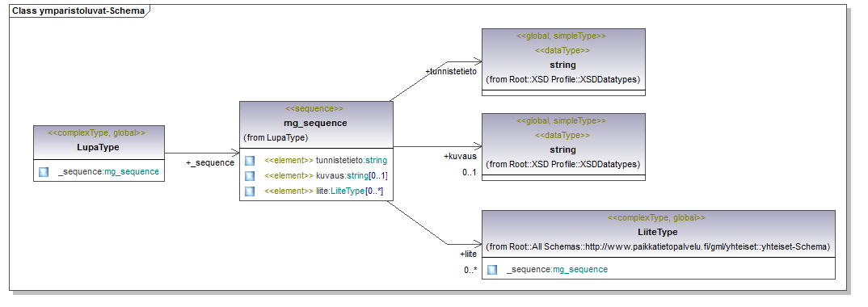Click the attribute icon in the LupaType class box
This screenshot has width=868, height=307.
(44, 172)
